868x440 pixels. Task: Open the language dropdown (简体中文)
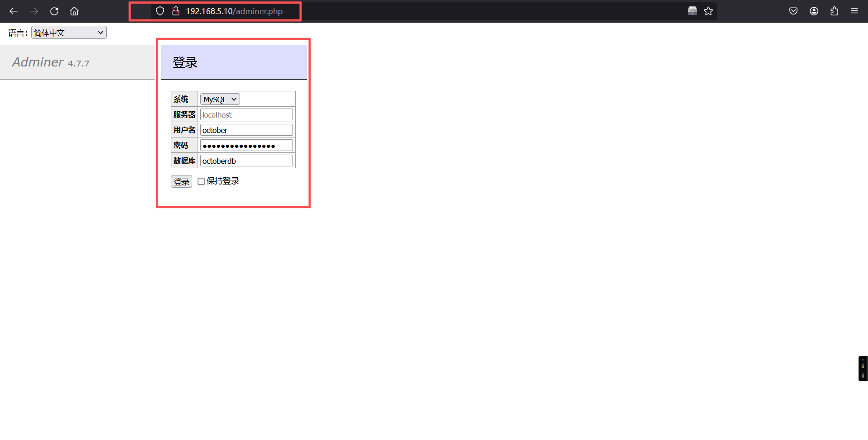69,33
